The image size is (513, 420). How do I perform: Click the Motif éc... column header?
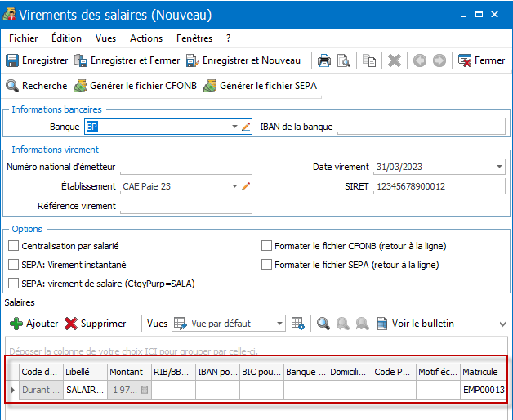tap(438, 372)
